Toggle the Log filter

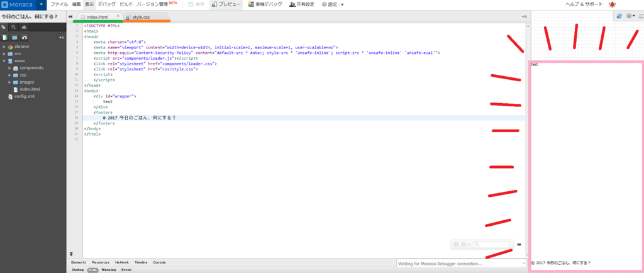[x=92, y=270]
